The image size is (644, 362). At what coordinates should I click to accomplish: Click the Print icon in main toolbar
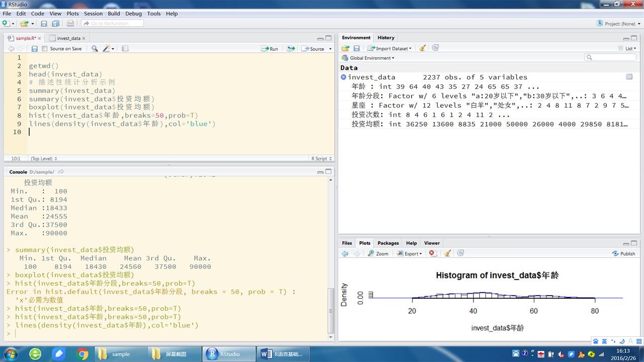click(70, 24)
